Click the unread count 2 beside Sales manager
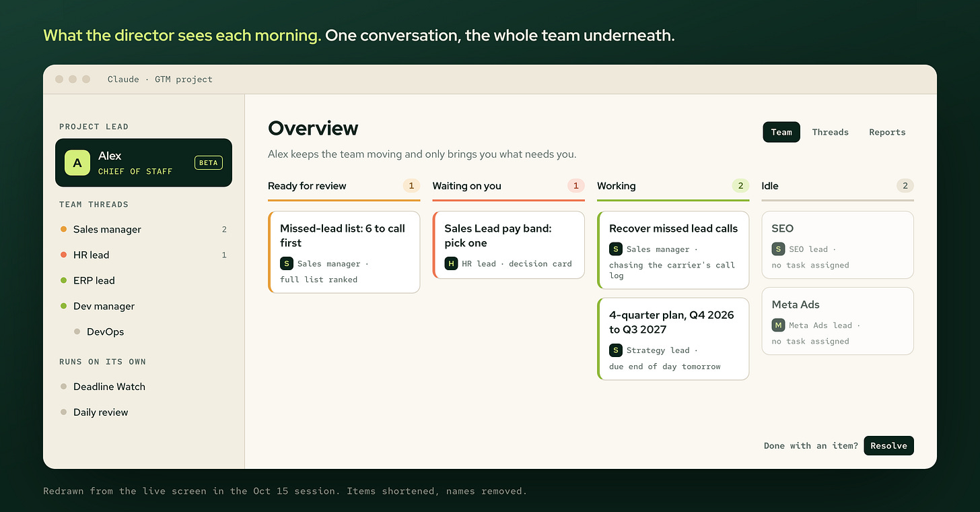Viewport: 980px width, 512px height. click(x=224, y=229)
